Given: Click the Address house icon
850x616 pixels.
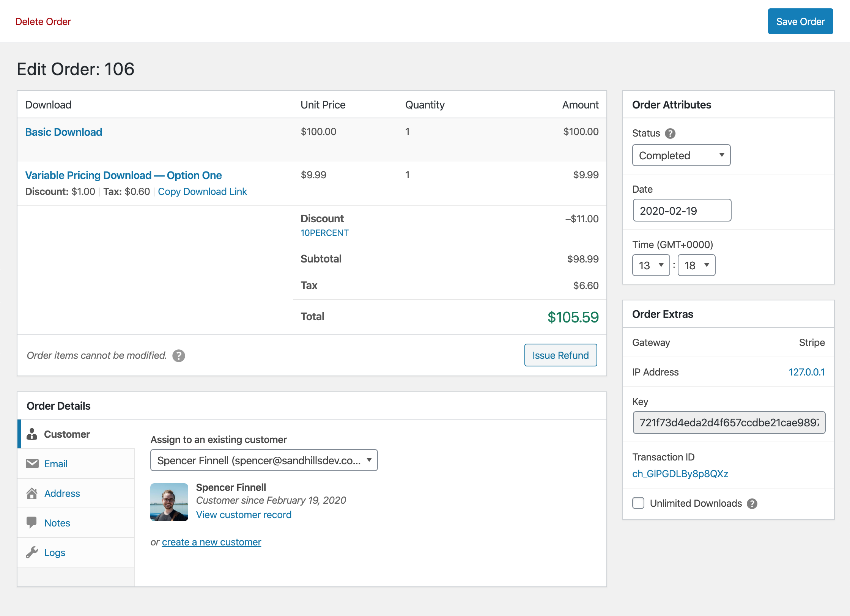Looking at the screenshot, I should point(32,493).
